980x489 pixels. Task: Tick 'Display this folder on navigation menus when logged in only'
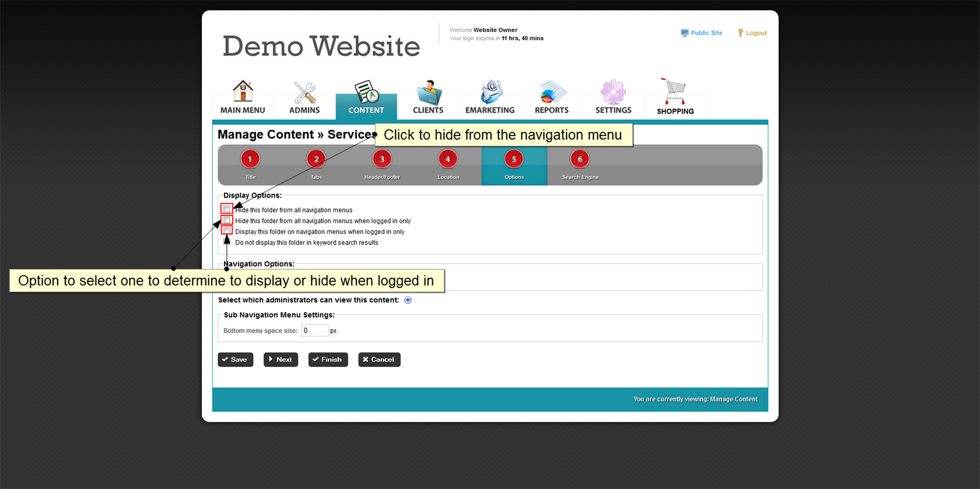pos(227,230)
